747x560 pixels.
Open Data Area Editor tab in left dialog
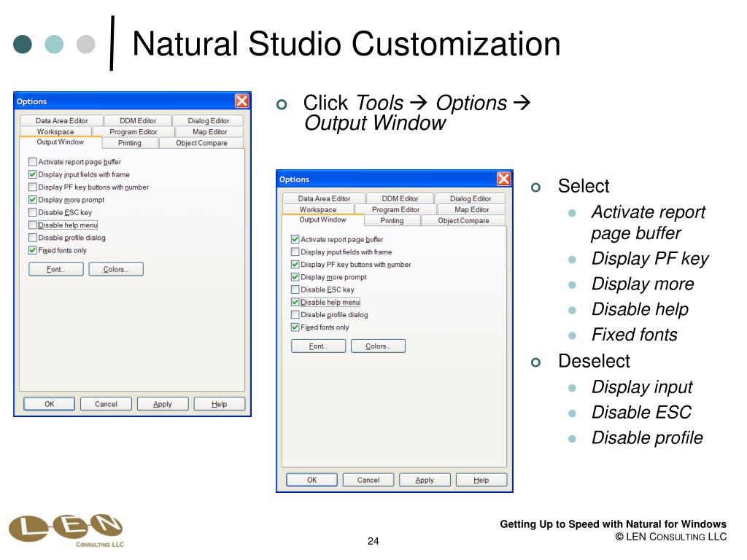[x=61, y=120]
